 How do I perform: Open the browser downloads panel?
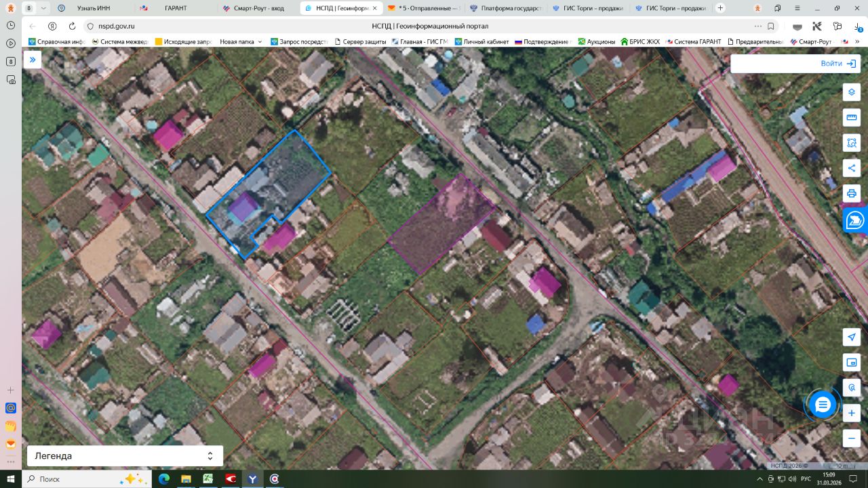tap(857, 26)
